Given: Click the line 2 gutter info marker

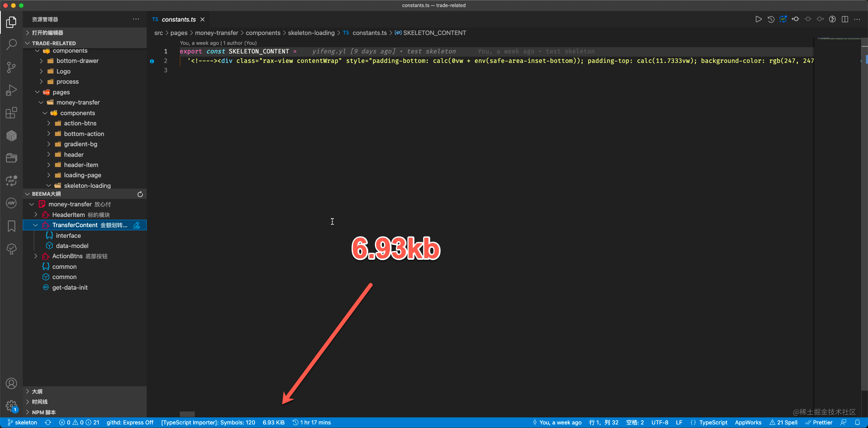Looking at the screenshot, I should click(152, 61).
